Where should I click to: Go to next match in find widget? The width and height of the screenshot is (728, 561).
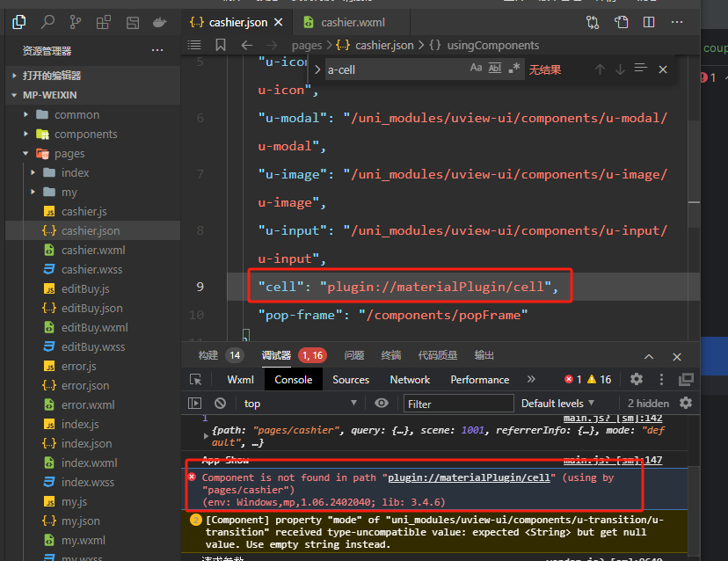[620, 69]
